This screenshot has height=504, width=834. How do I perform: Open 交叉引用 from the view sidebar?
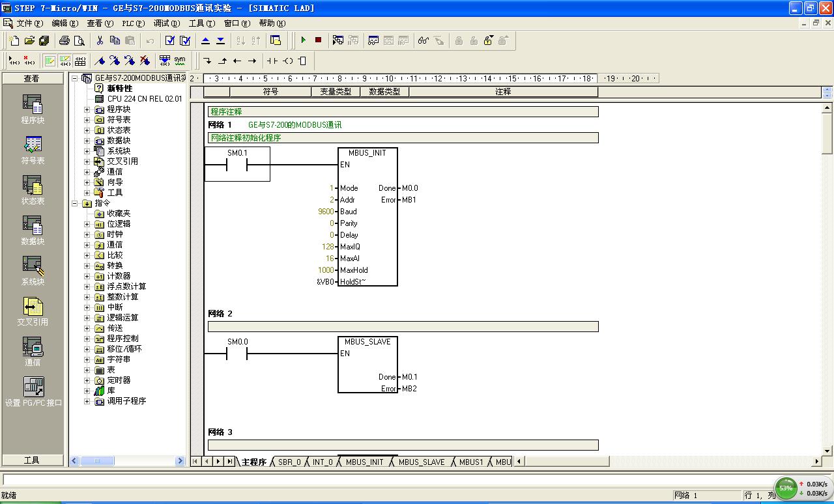33,311
